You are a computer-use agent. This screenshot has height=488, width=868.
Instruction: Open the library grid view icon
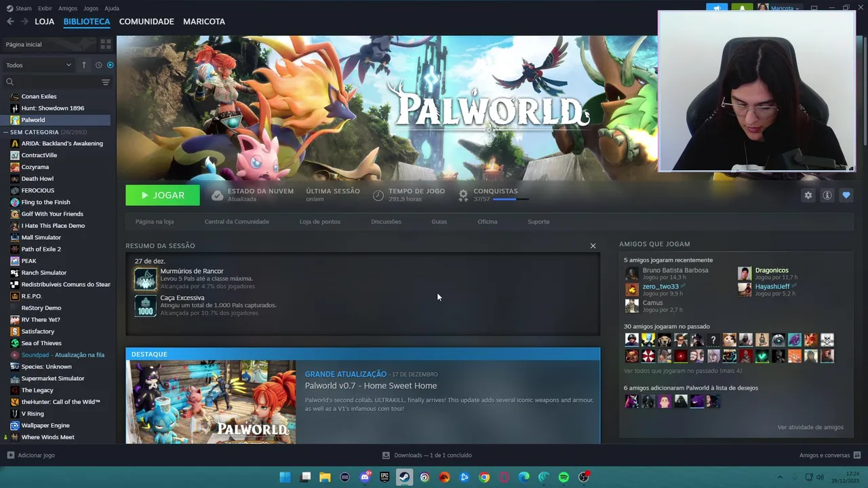click(x=105, y=44)
